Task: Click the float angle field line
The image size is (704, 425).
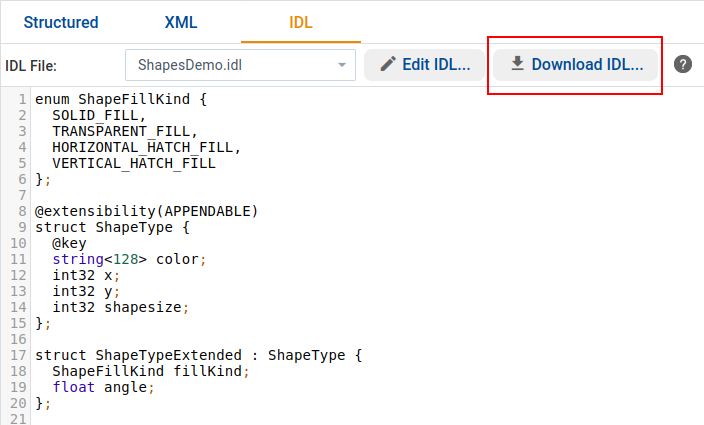Action: [x=104, y=387]
